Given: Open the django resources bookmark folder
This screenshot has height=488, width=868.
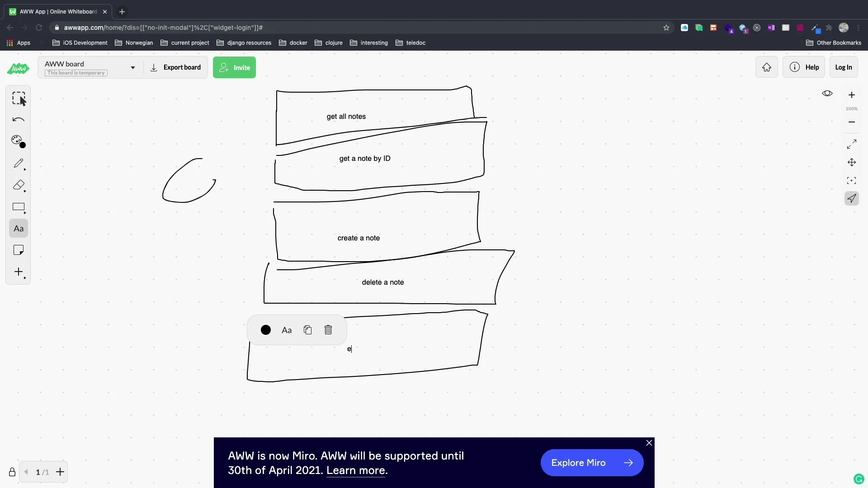Looking at the screenshot, I should click(x=244, y=43).
